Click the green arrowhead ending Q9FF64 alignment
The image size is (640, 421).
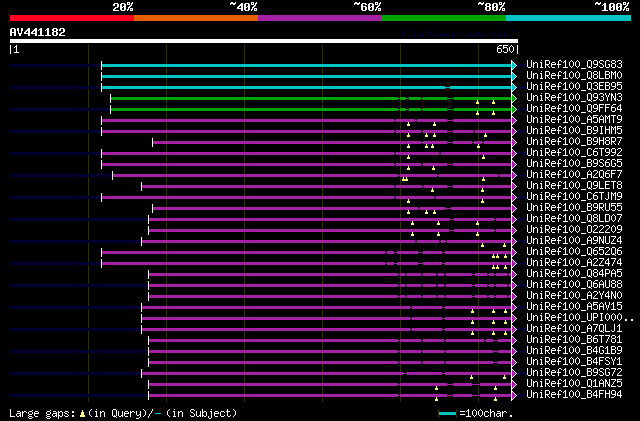coord(514,109)
